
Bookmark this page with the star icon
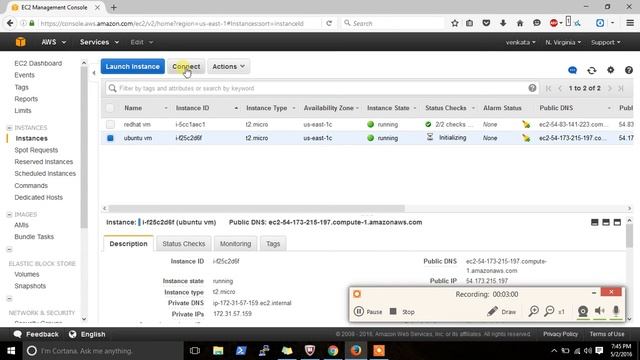(455, 23)
